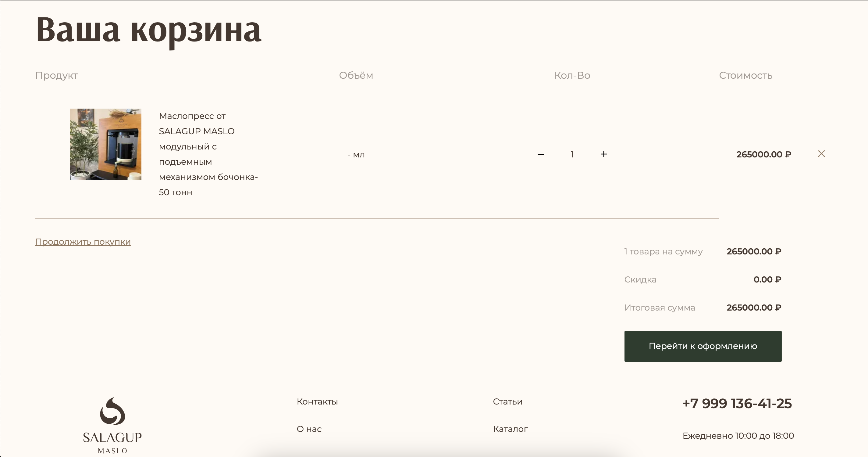Click the quantity value showing 1
This screenshot has height=457, width=868.
click(x=572, y=154)
